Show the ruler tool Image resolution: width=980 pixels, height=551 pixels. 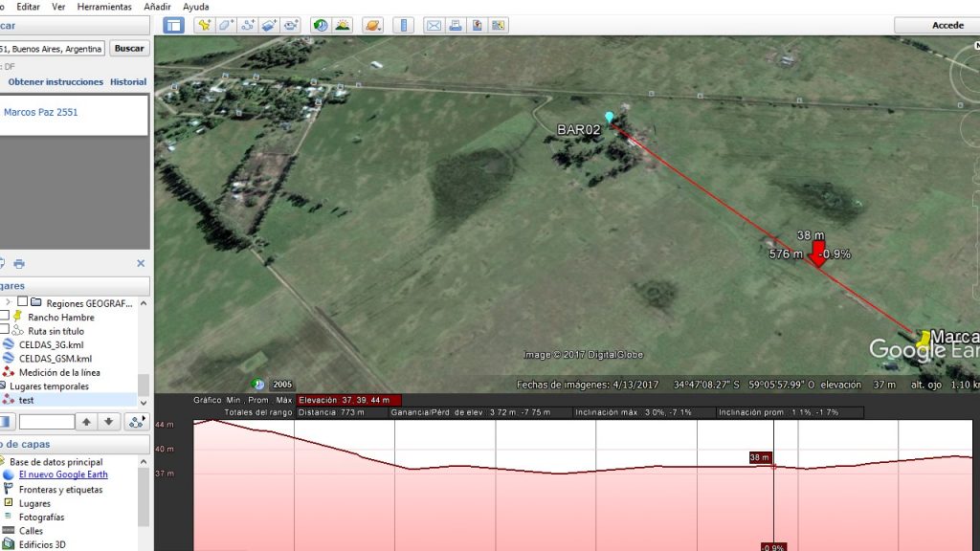tap(404, 25)
